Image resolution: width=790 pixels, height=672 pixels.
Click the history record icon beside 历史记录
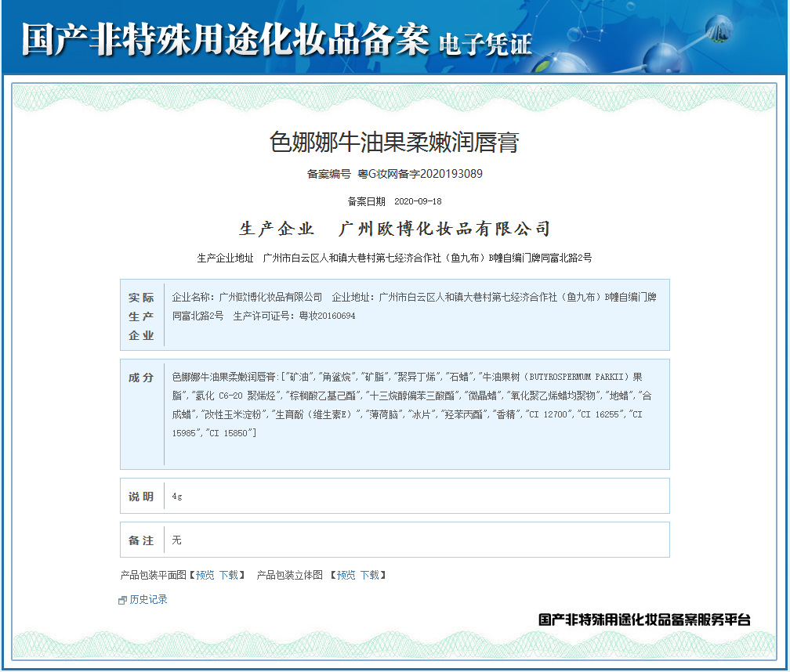point(122,600)
